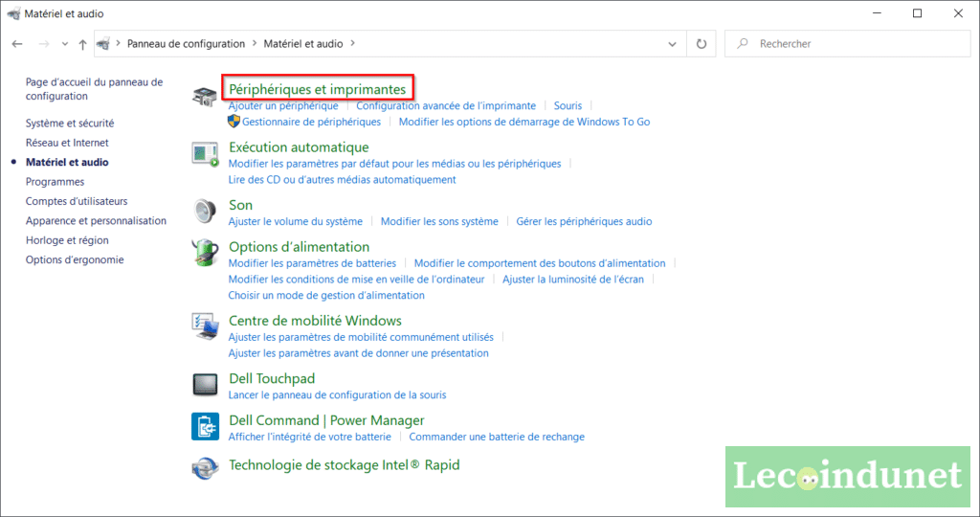Click Ajuster le volume du système
This screenshot has width=980, height=517.
coord(295,221)
